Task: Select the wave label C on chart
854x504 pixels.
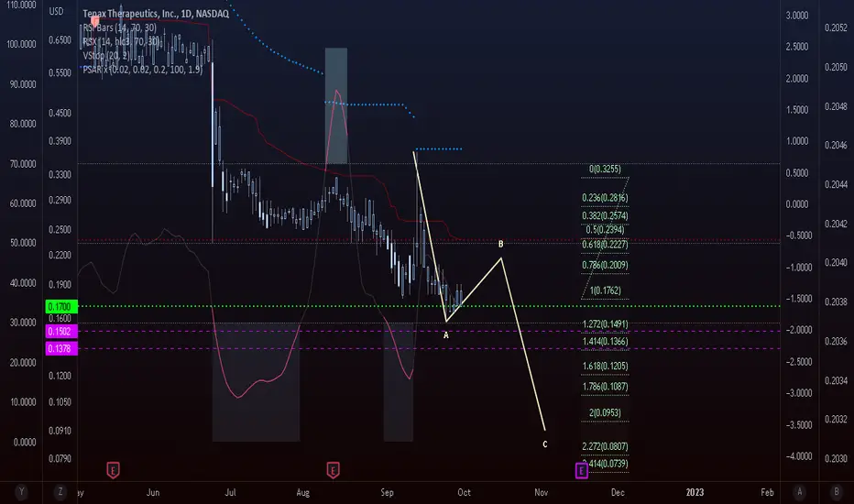Action: (x=544, y=444)
